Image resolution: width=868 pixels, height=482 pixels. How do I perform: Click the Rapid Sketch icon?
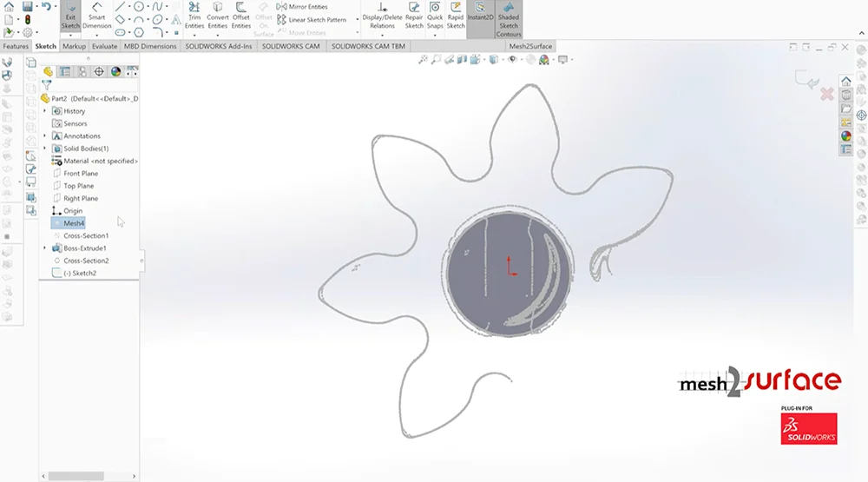click(456, 17)
